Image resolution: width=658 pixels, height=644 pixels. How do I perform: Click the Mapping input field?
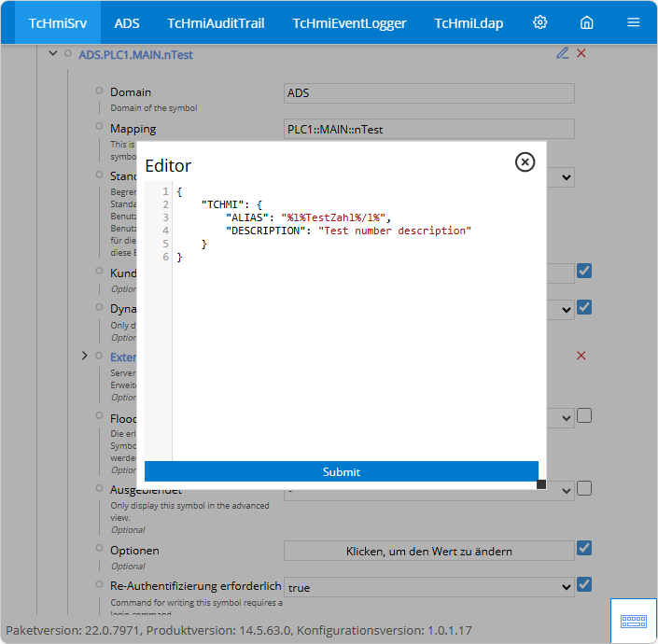[429, 129]
